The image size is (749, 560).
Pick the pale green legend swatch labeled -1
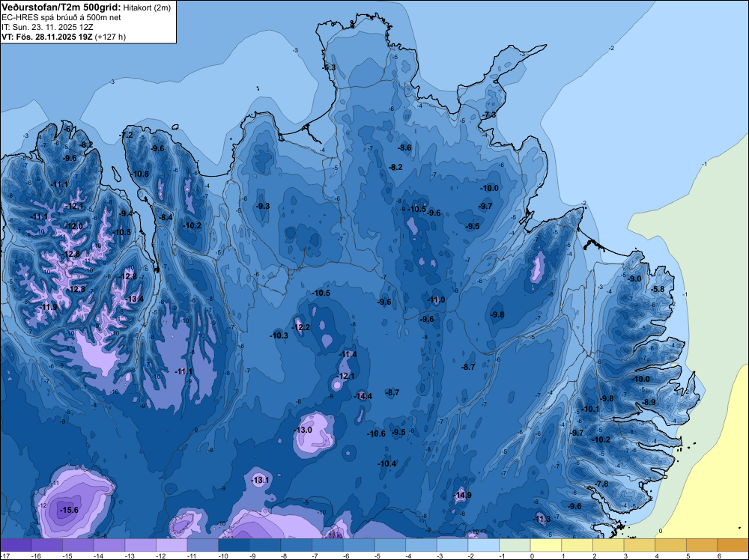[x=515, y=545]
